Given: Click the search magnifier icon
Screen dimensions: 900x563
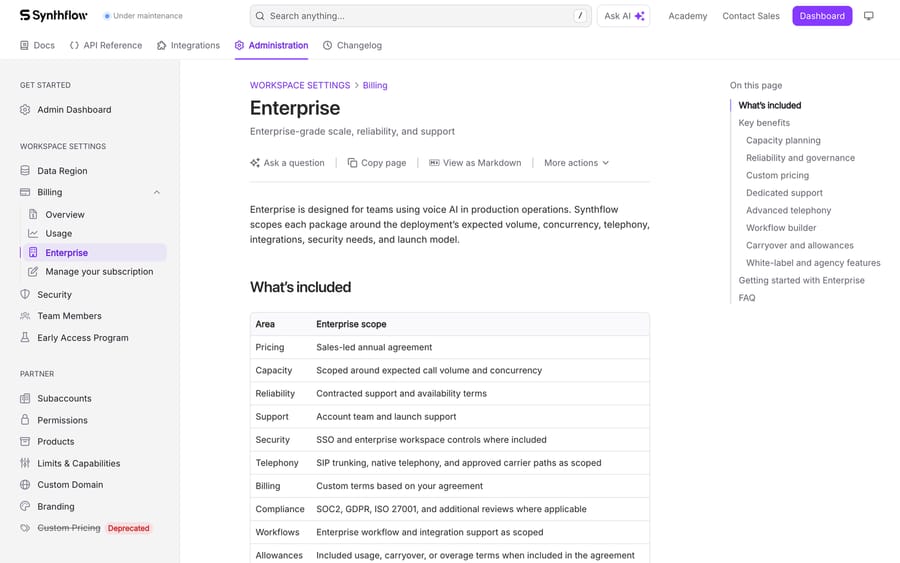Looking at the screenshot, I should (260, 16).
